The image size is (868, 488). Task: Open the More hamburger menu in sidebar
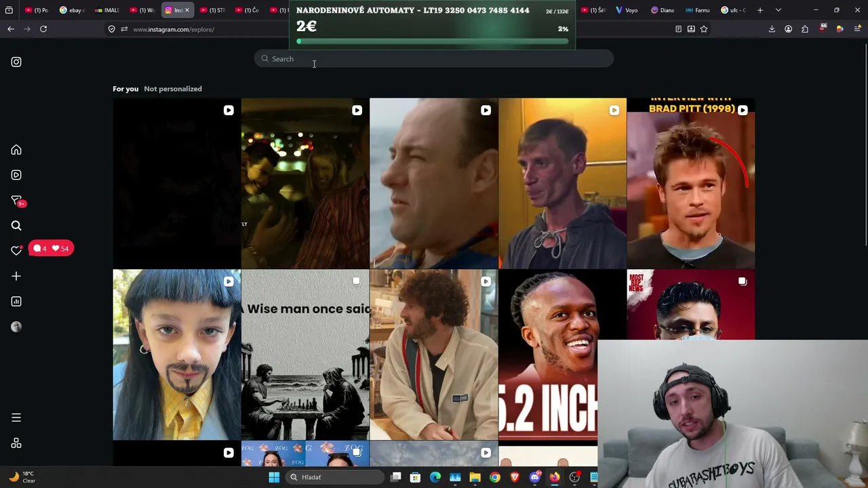16,418
